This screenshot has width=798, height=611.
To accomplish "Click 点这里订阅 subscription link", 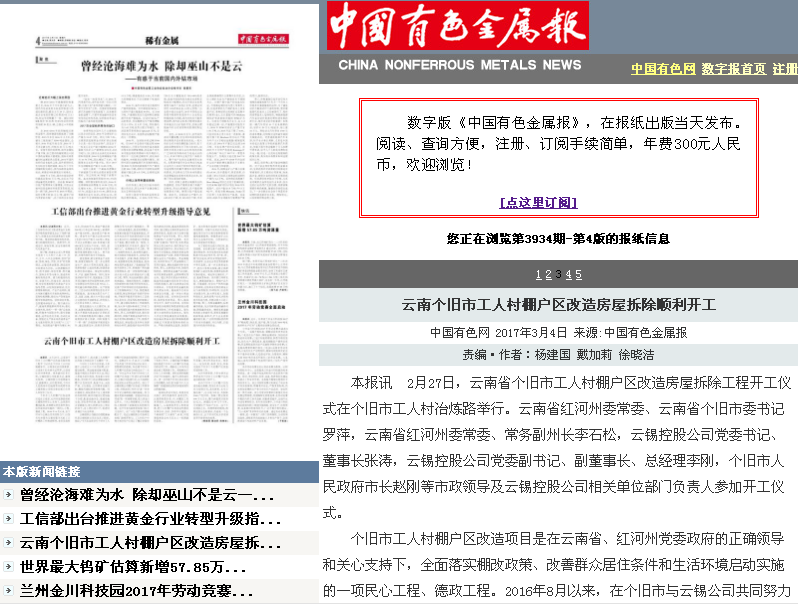I will [538, 202].
